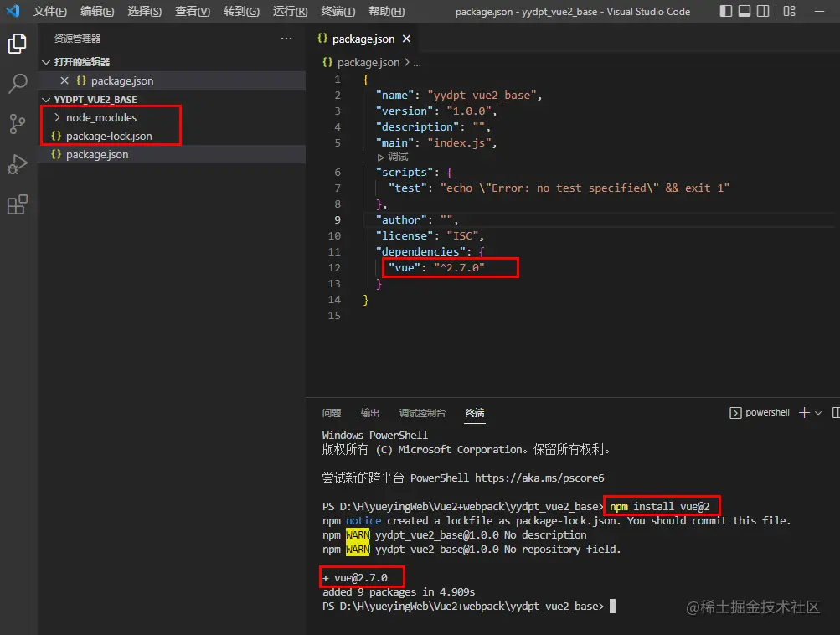Click JSON icon in breadcrumb bar
This screenshot has width=840, height=635.
[327, 62]
